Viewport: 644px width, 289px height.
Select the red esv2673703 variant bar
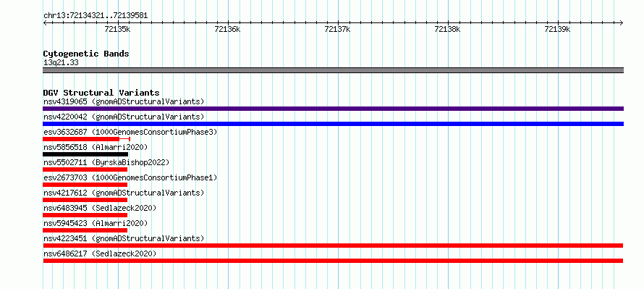click(x=85, y=185)
